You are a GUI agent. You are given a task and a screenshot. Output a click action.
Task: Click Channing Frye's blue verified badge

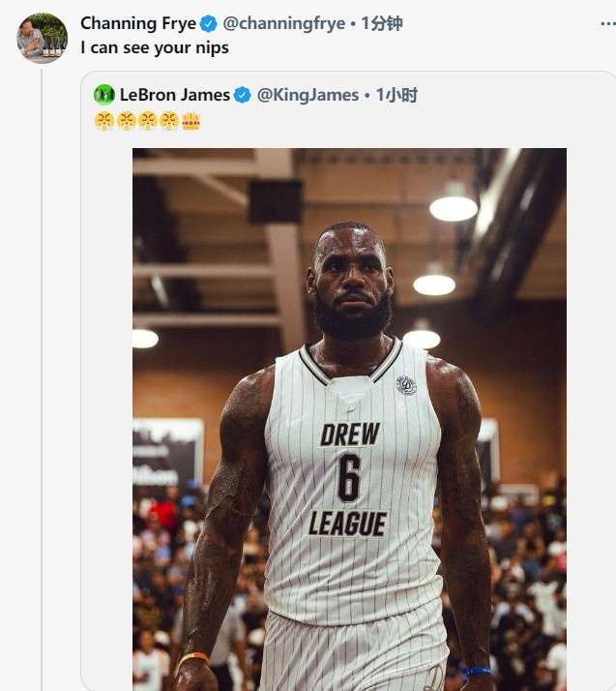coord(209,23)
